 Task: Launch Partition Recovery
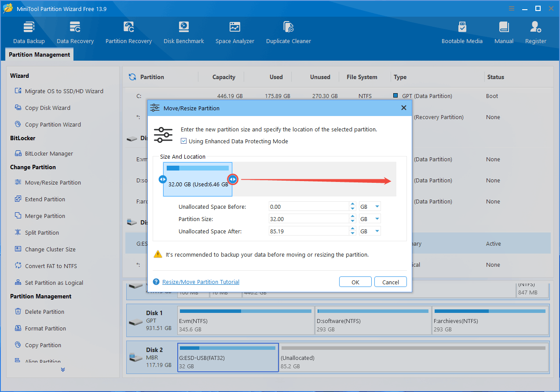pos(128,33)
